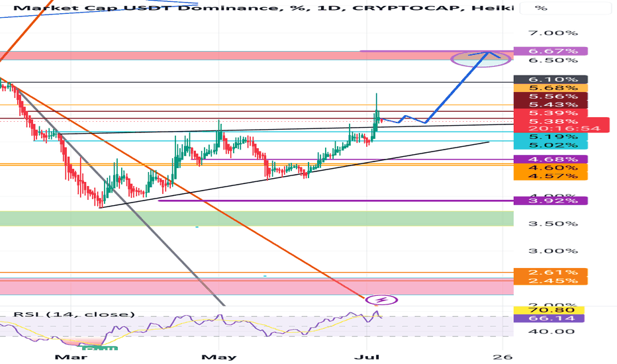This screenshot has height=364, width=617.
Task: Click the 6.67% purple price label
Action: [x=551, y=51]
